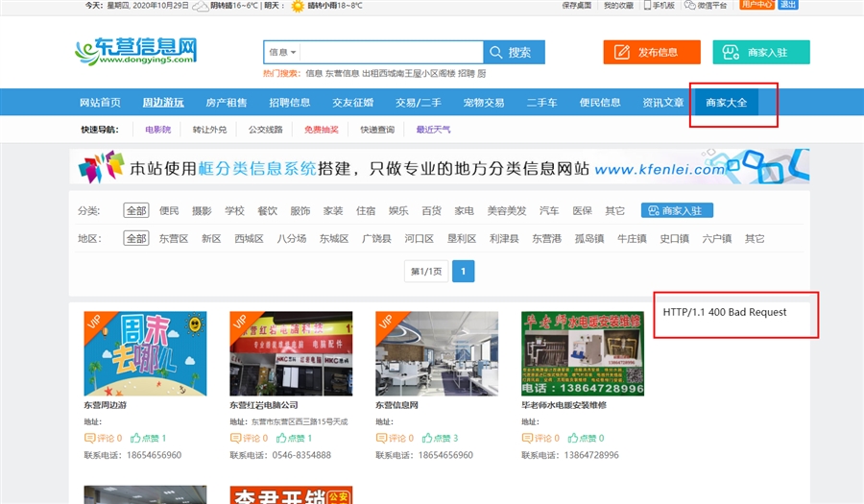Open the 用户中心 menu at top right
Image resolution: width=864 pixels, height=504 pixels.
coord(756,5)
